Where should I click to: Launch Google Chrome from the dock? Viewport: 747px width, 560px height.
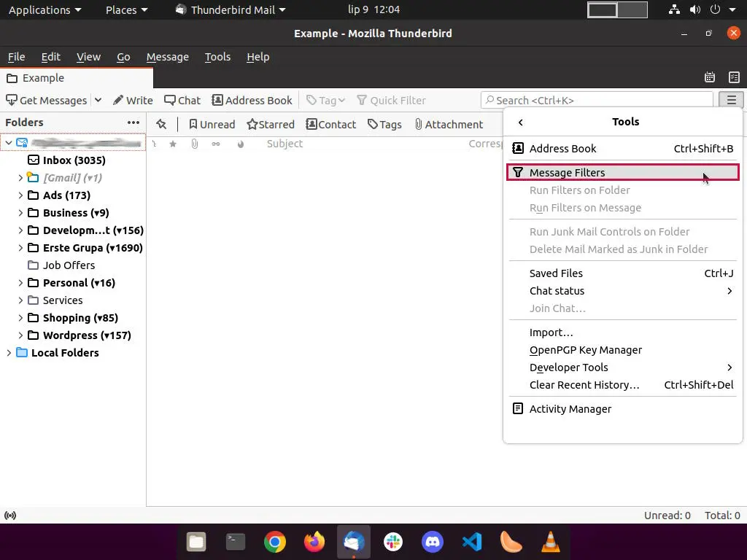[275, 542]
